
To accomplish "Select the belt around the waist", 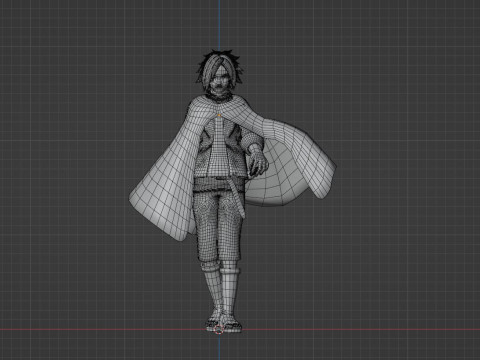I will point(219,185).
